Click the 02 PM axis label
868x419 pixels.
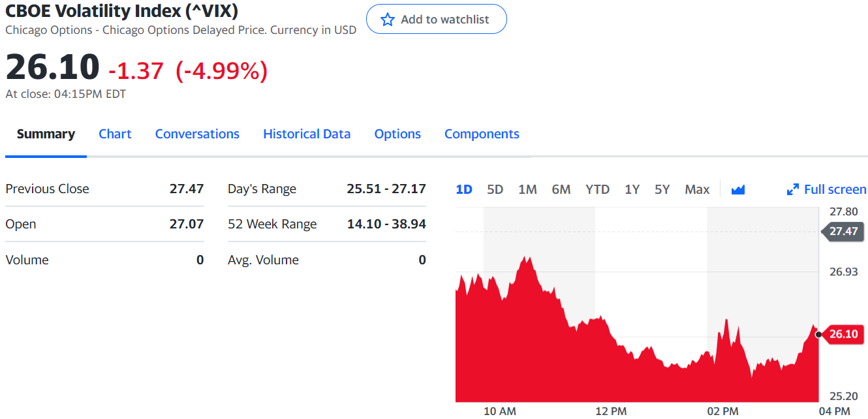point(722,411)
